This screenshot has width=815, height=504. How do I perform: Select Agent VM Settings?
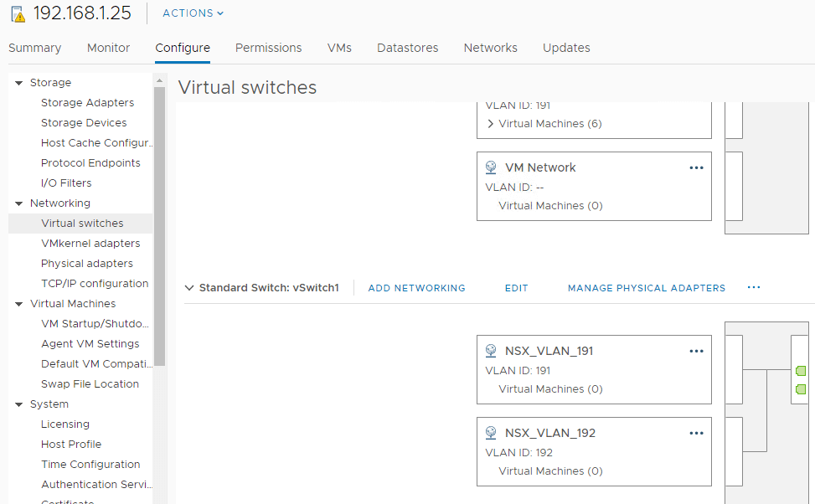(x=90, y=344)
